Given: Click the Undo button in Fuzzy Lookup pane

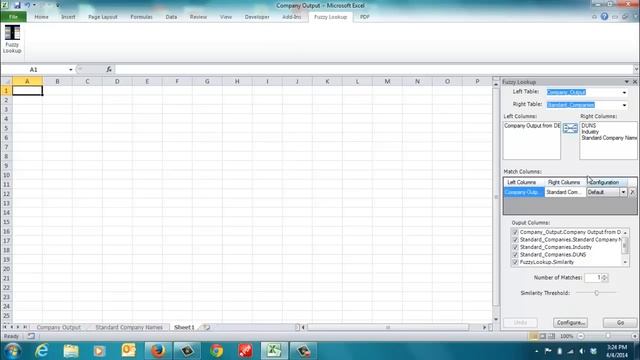Looking at the screenshot, I should coord(520,322).
